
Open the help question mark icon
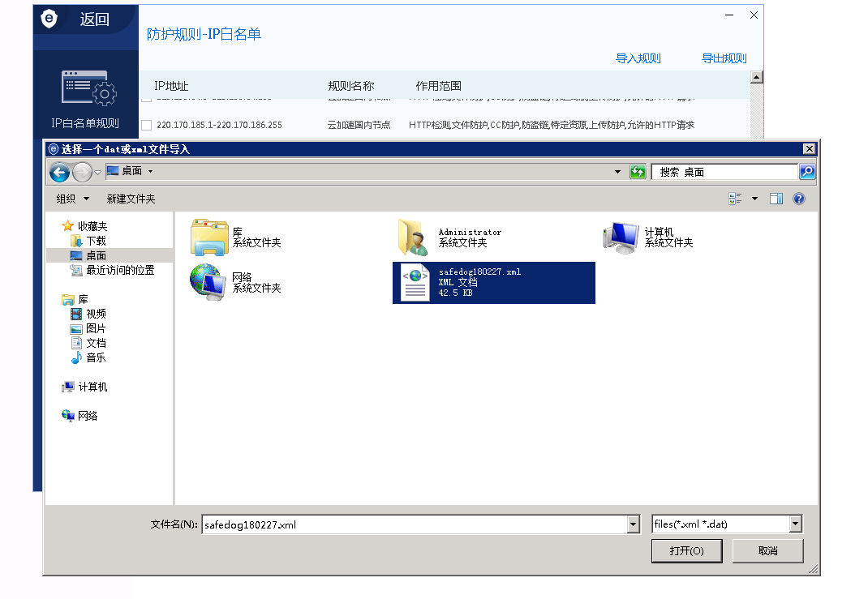(x=799, y=199)
